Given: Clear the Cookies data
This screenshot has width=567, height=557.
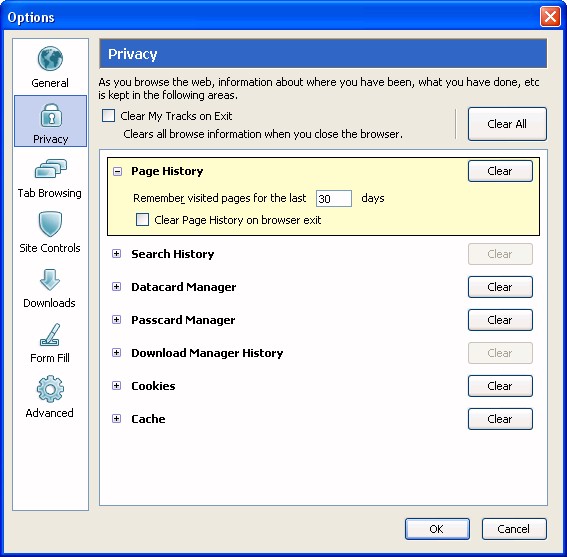Looking at the screenshot, I should pos(500,386).
